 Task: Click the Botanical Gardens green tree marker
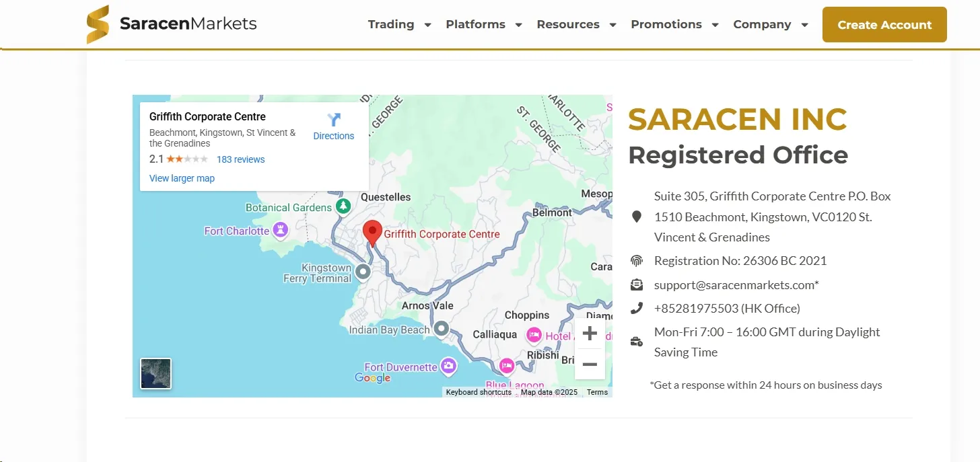[x=344, y=206]
